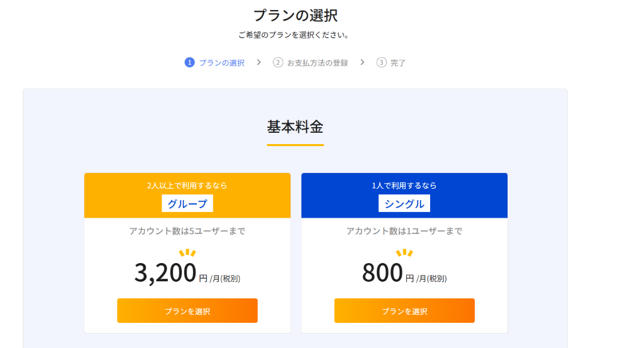This screenshot has width=644, height=348.
Task: Click the chevron after プランの選択 step
Action: 258,62
